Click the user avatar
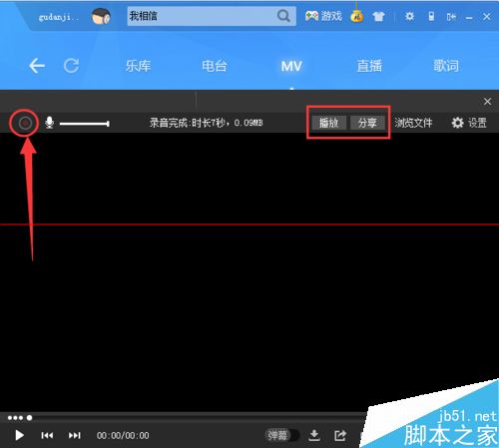The width and height of the screenshot is (499, 448). (x=101, y=16)
